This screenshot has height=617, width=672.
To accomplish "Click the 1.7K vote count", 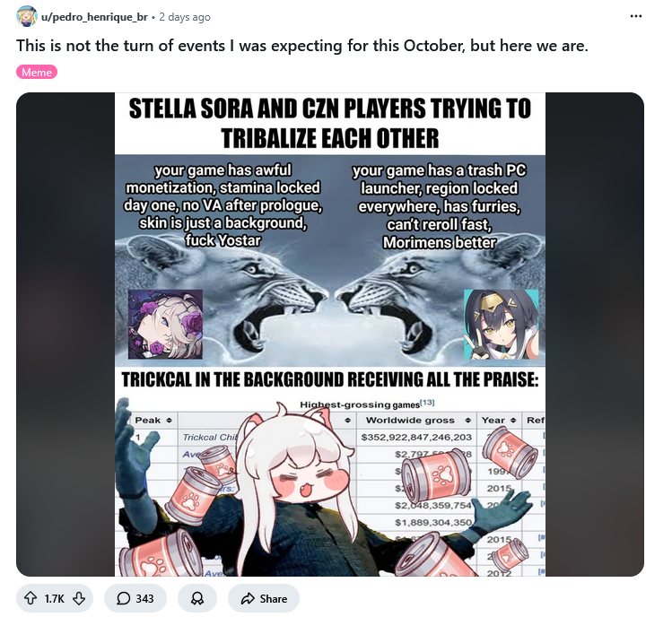I will coord(55,598).
